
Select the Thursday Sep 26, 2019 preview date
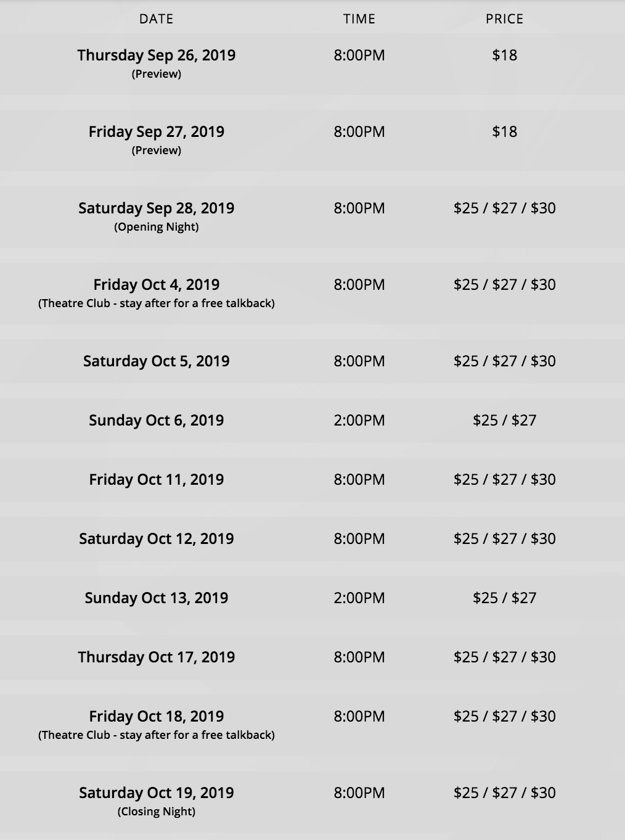(x=157, y=55)
